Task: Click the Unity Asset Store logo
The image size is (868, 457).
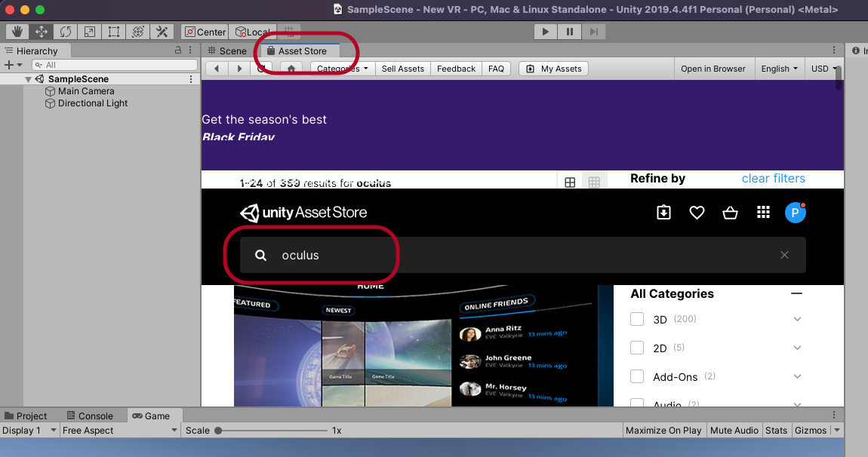Action: [x=303, y=213]
